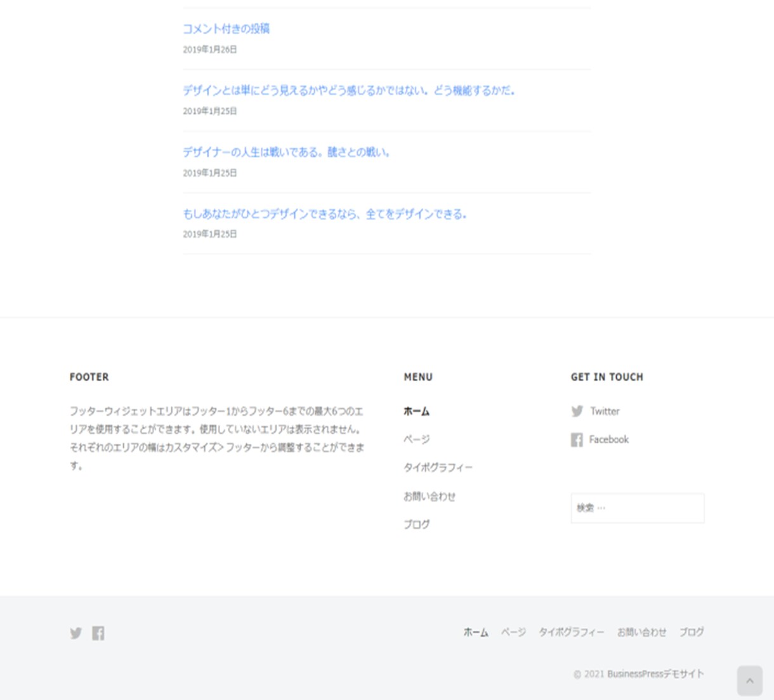Select ブログ in footer MENU widget
Image resolution: width=774 pixels, height=700 pixels.
[x=416, y=524]
